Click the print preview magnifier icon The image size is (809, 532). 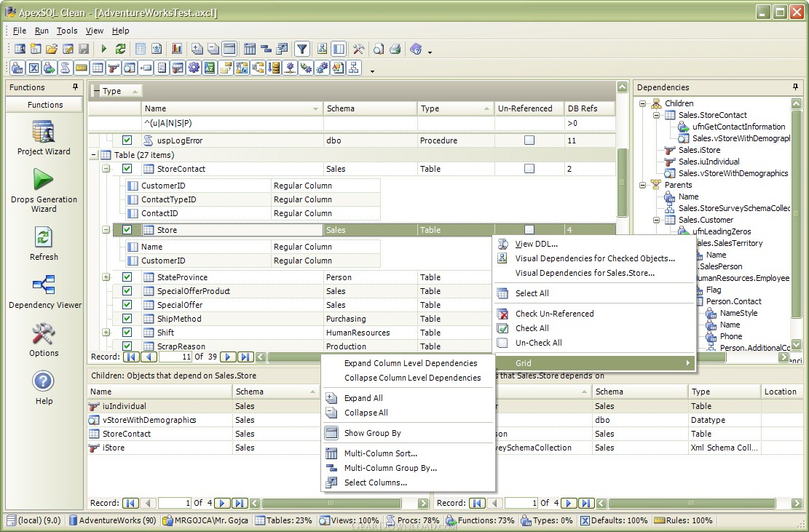tap(379, 49)
